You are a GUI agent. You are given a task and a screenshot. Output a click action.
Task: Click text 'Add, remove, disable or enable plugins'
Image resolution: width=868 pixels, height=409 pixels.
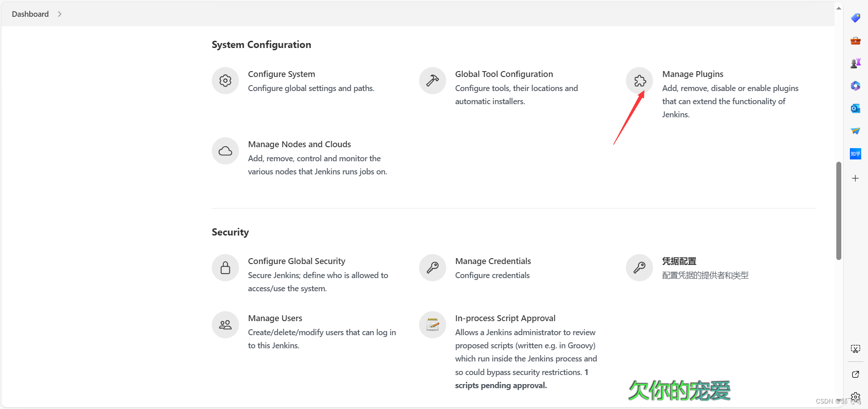pos(730,88)
